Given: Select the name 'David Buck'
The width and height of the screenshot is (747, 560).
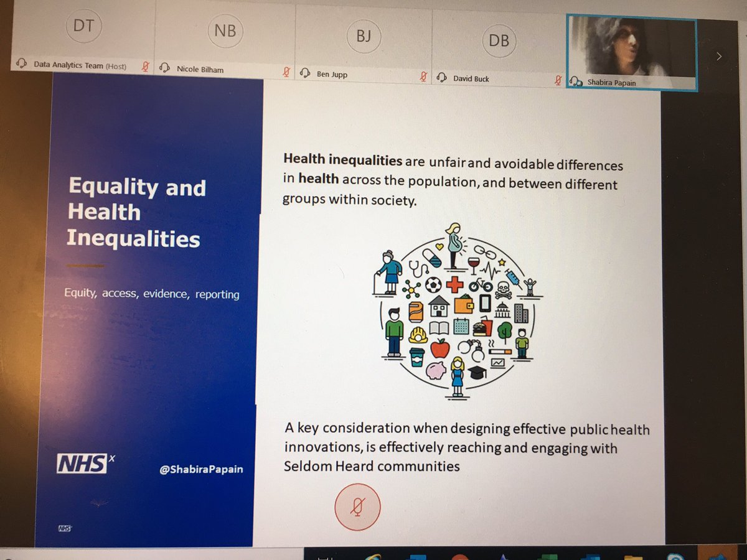Looking at the screenshot, I should (471, 79).
